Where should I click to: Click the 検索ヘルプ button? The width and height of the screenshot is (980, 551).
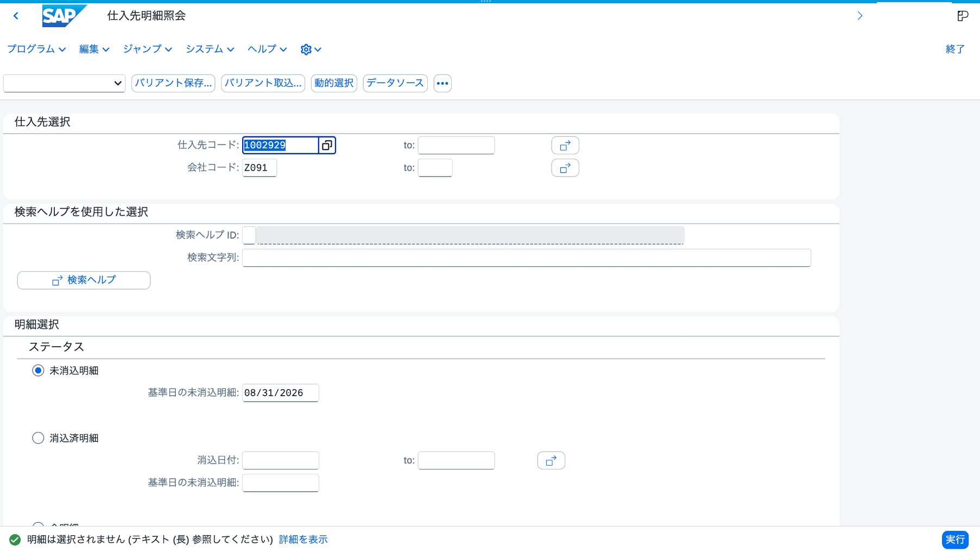(84, 280)
